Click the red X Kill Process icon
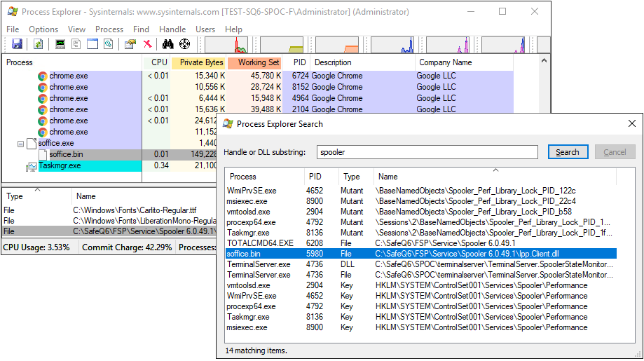 pyautogui.click(x=147, y=44)
